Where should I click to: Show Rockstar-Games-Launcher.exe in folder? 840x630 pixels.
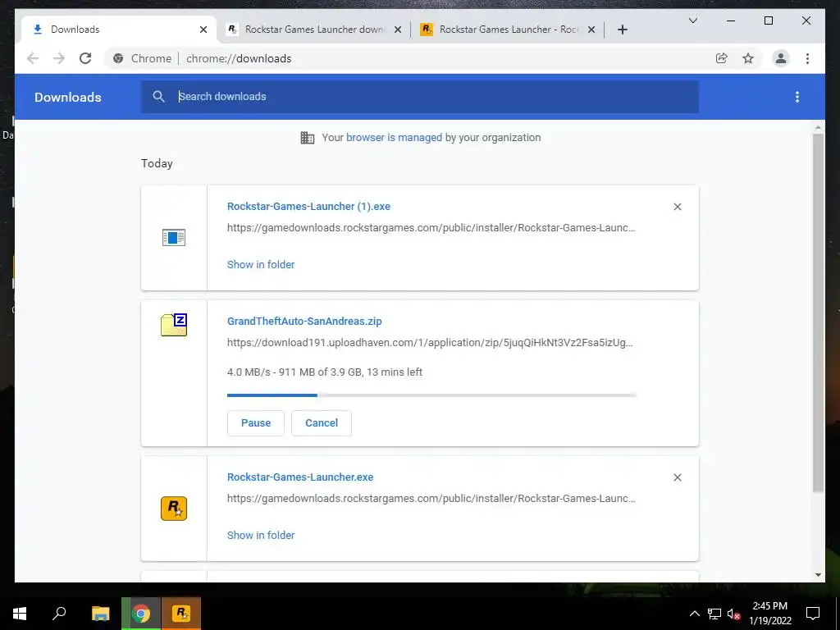(261, 535)
